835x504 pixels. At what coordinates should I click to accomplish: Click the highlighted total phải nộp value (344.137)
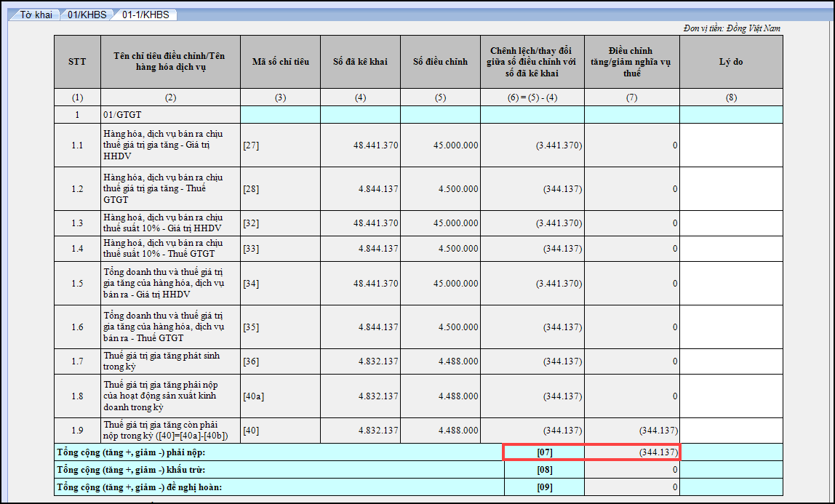click(x=631, y=452)
